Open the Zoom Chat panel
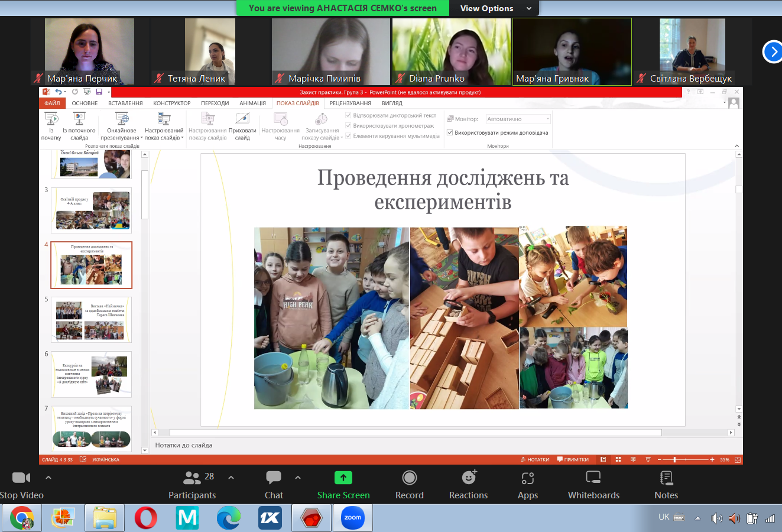Image resolution: width=782 pixels, height=532 pixels. [274, 478]
